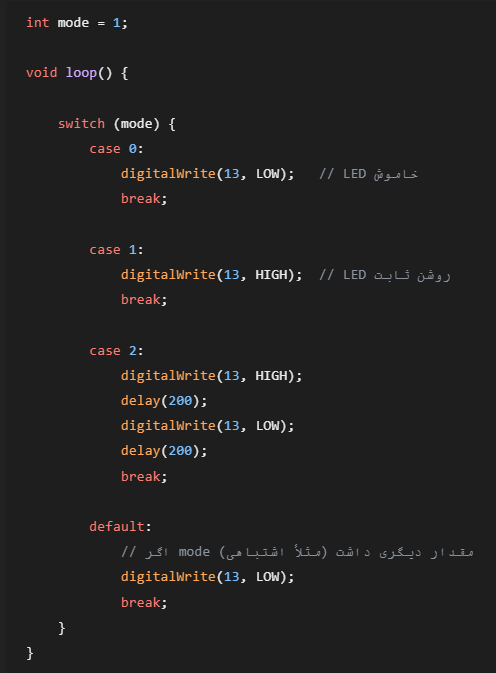Click mode inside the switch parentheses
496x673 pixels.
point(136,124)
